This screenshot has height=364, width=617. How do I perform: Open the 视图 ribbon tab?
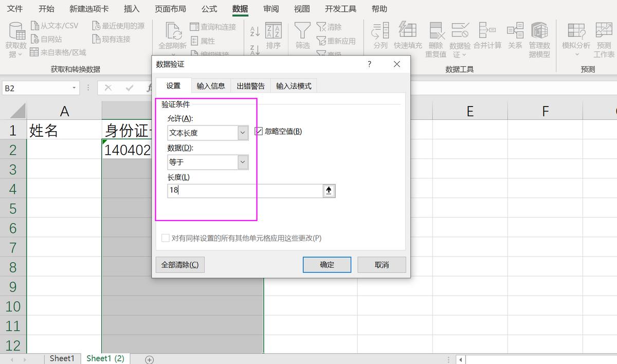click(301, 8)
